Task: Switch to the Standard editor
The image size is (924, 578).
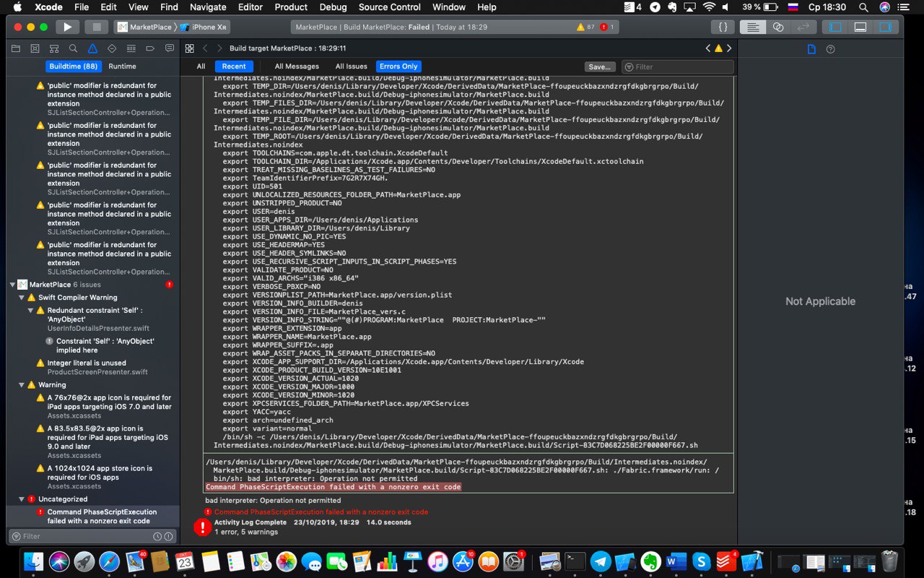Action: click(753, 27)
